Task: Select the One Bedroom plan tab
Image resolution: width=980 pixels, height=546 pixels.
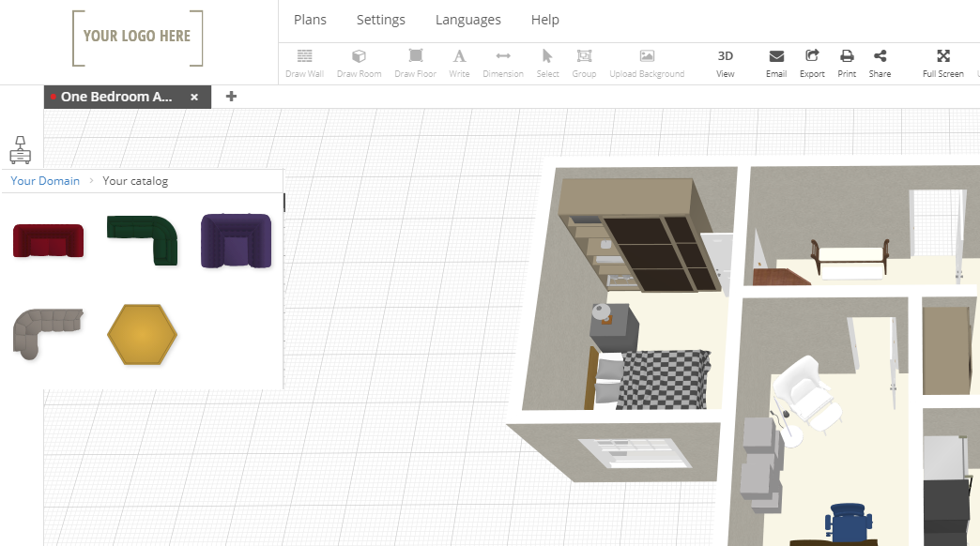Action: point(117,97)
